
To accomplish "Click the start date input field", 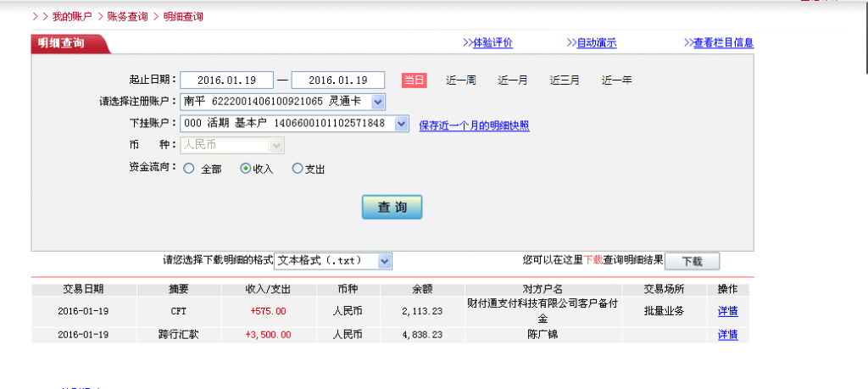I will tap(226, 81).
